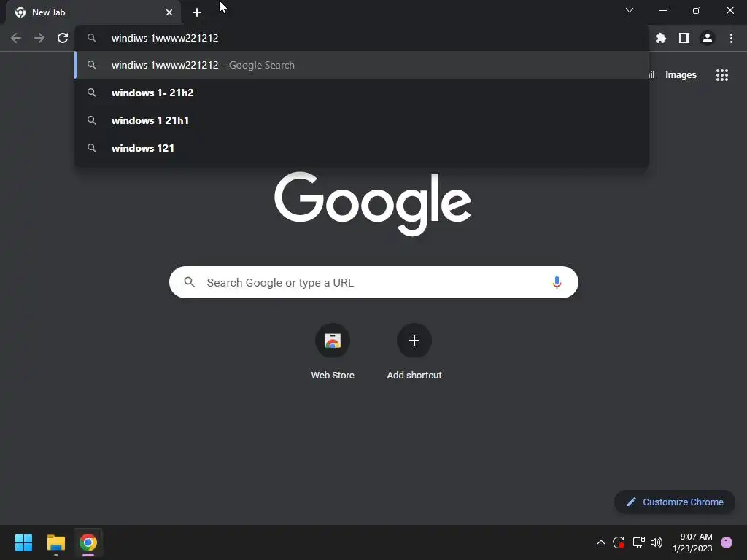Start voice search with the microphone
Image resolution: width=747 pixels, height=560 pixels.
(x=557, y=282)
